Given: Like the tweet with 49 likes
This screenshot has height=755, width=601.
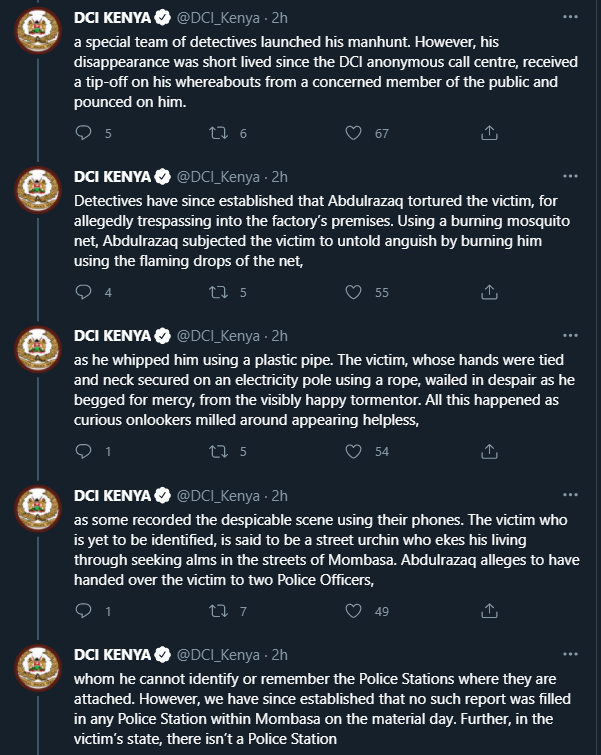Looking at the screenshot, I should coord(353,611).
